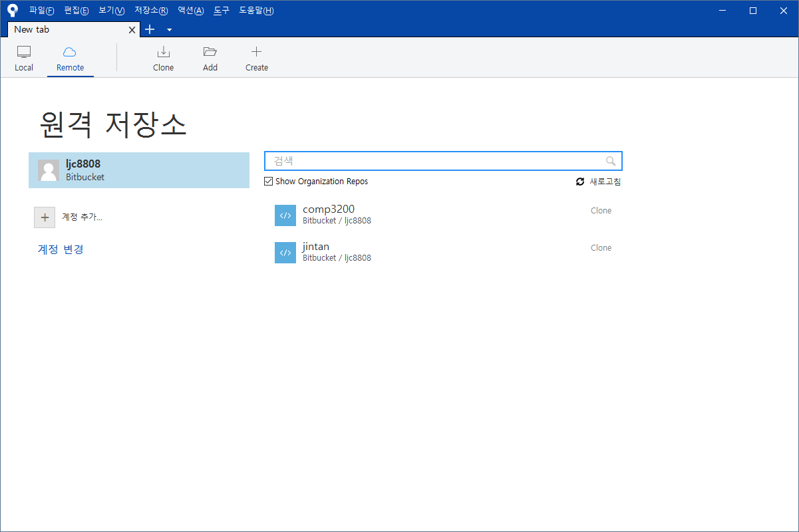Click the Add folder icon
Viewport: 799px width, 532px height.
tap(210, 52)
